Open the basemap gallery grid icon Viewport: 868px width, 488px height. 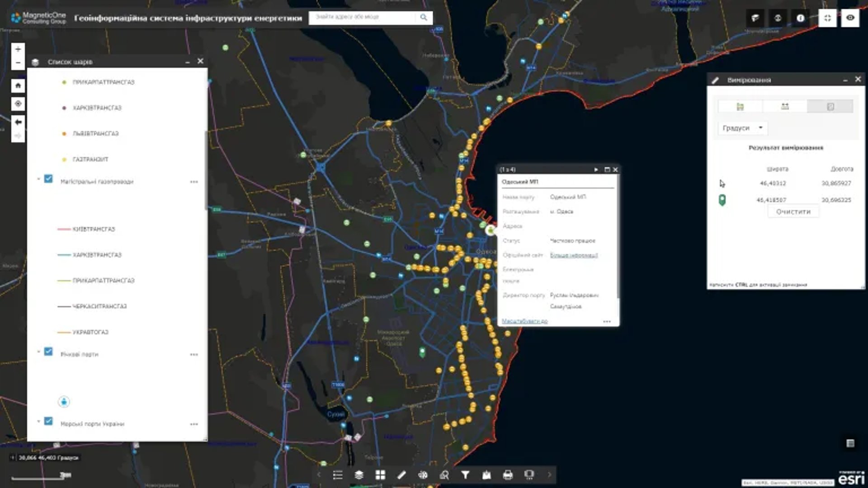pos(380,475)
